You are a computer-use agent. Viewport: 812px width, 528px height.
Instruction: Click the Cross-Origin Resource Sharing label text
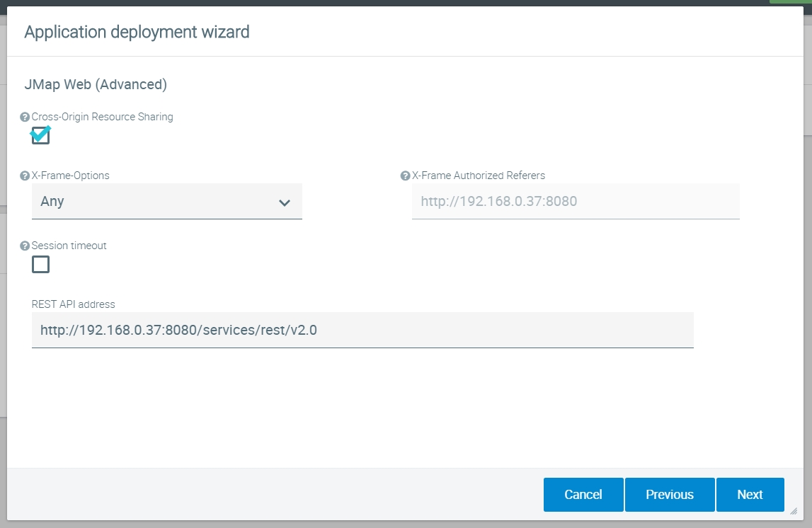pos(103,117)
